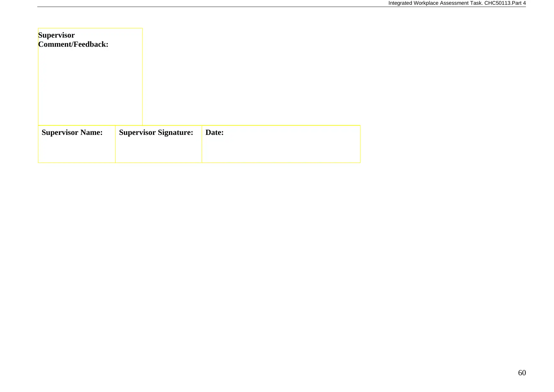Click the header text 'Integrated Workplace Assessment Task'

[435, 3]
